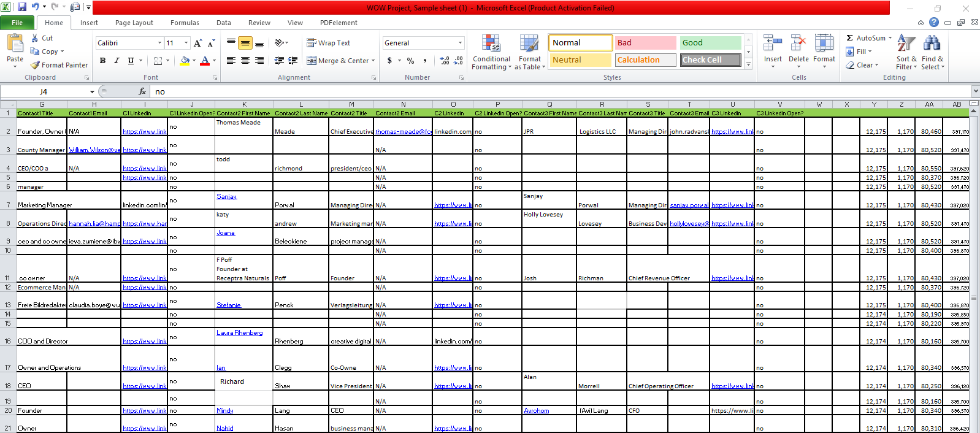This screenshot has width=980, height=433.
Task: Apply Align Text Left icon
Action: tap(231, 61)
